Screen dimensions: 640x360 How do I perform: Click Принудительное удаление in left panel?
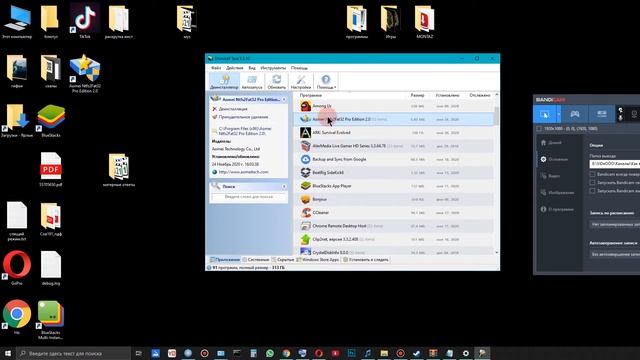243,117
